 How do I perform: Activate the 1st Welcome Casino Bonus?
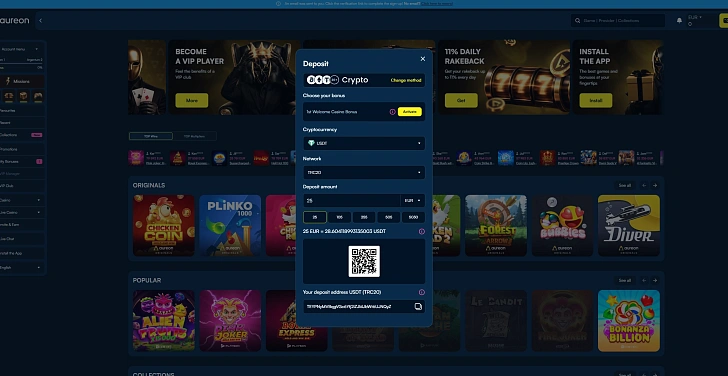click(410, 112)
